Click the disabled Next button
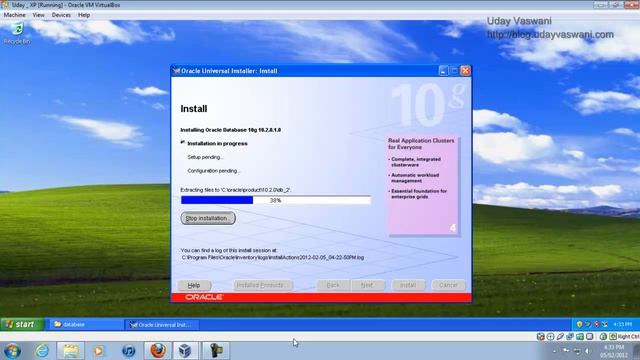640x360 pixels. coord(367,285)
